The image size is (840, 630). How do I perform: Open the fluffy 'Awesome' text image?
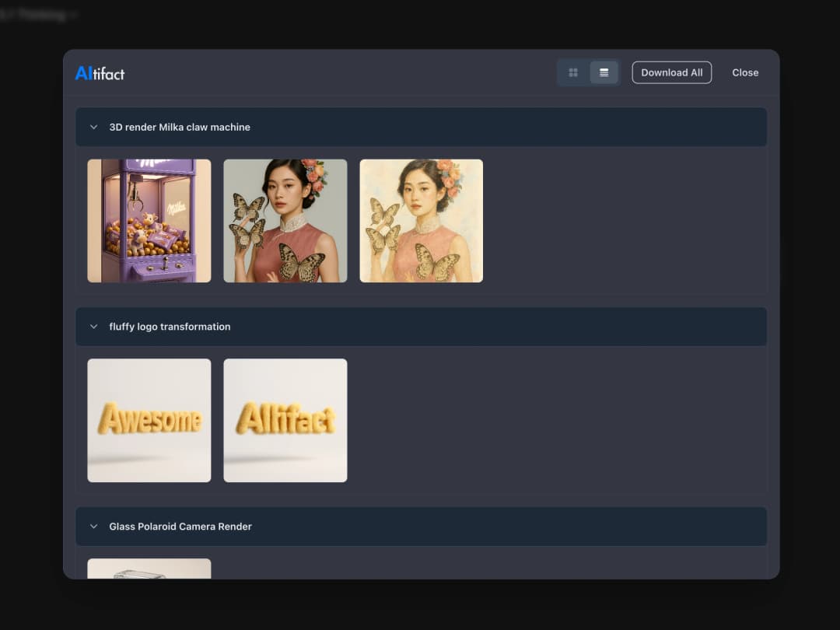pyautogui.click(x=149, y=420)
